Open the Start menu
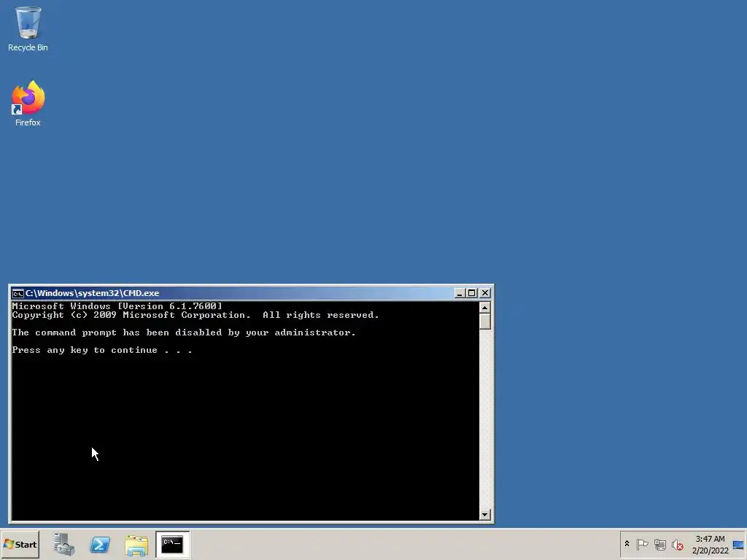This screenshot has height=560, width=747. point(20,544)
